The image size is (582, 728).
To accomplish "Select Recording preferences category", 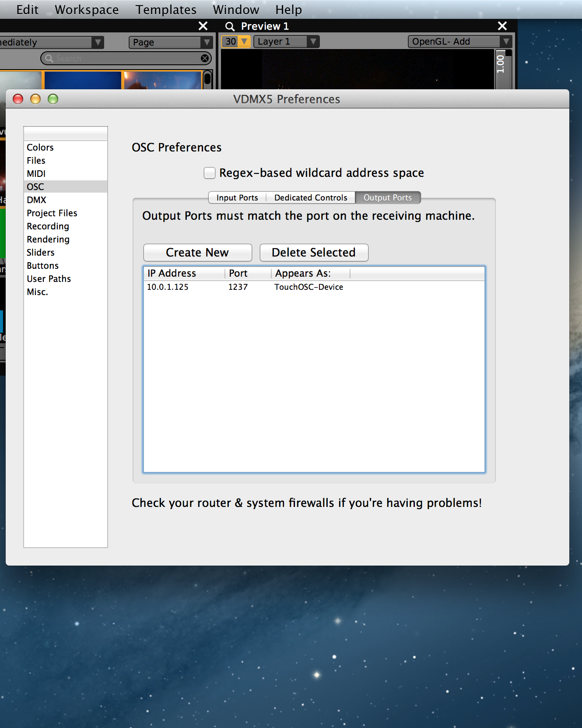I will tap(66, 226).
